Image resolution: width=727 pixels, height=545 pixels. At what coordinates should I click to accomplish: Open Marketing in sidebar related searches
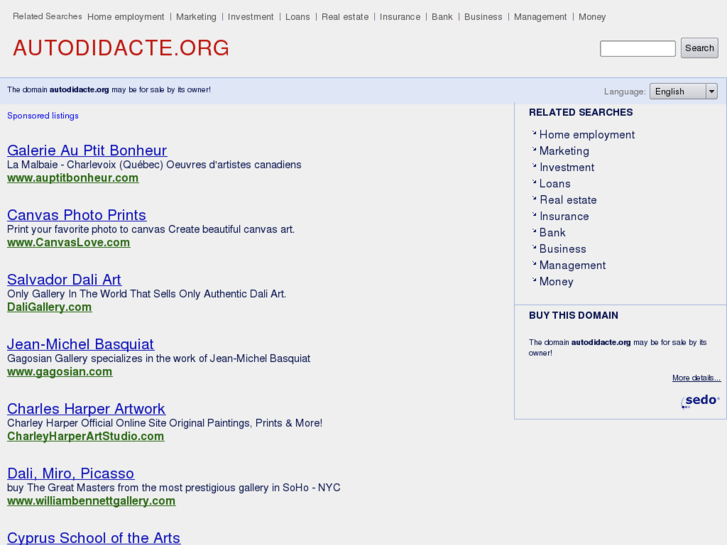coord(564,151)
